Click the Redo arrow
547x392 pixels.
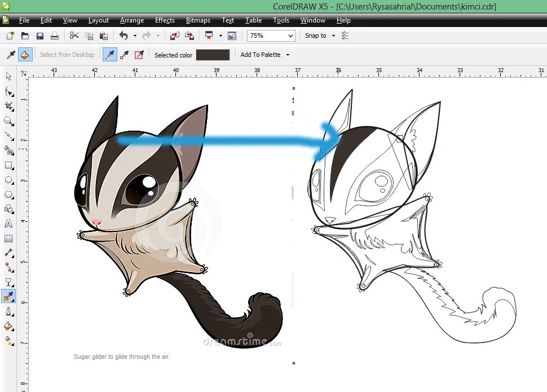point(147,35)
